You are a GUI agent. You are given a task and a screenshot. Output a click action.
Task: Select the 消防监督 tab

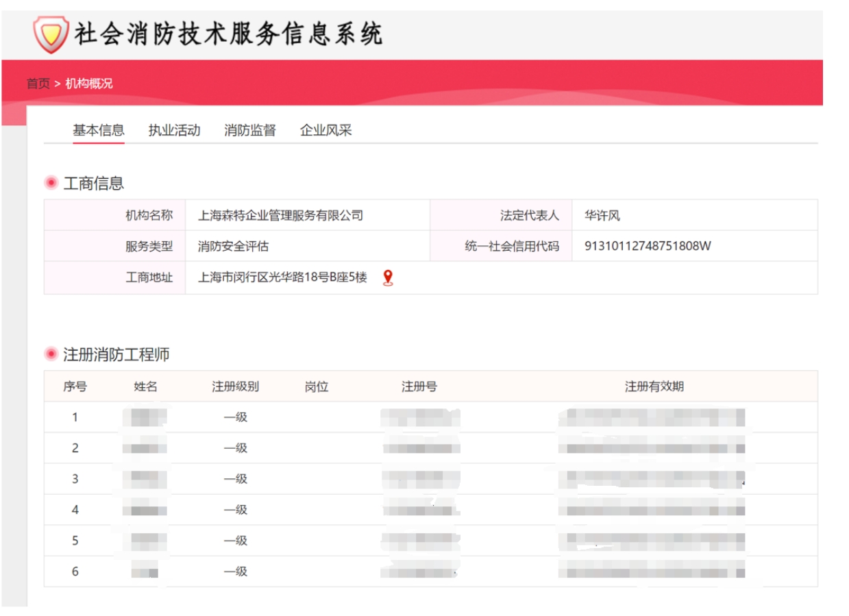tap(249, 130)
